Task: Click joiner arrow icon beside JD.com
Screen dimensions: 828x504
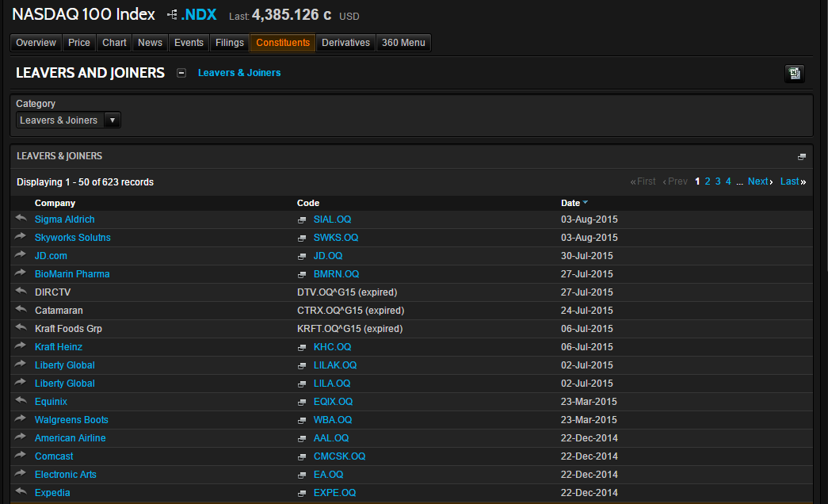Action: pos(21,254)
